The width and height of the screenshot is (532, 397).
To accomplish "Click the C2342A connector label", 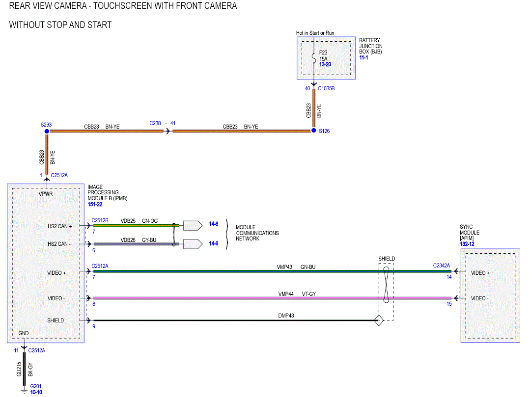I will (x=442, y=266).
